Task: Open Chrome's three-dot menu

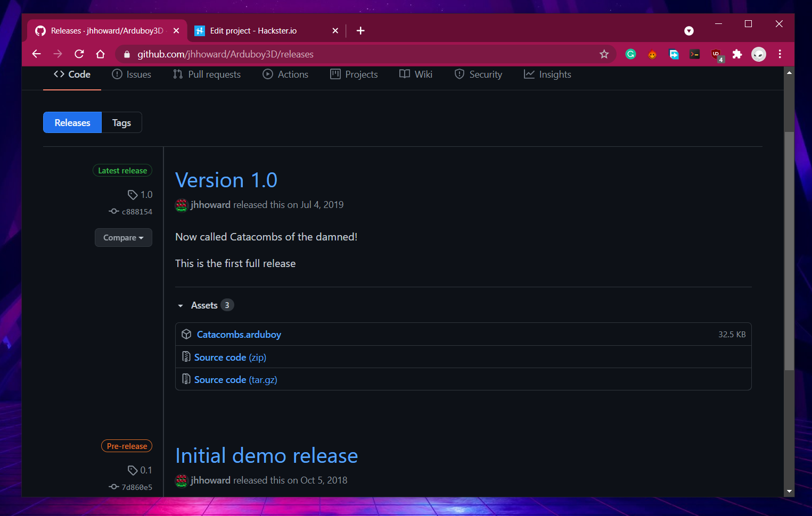Action: click(x=780, y=54)
